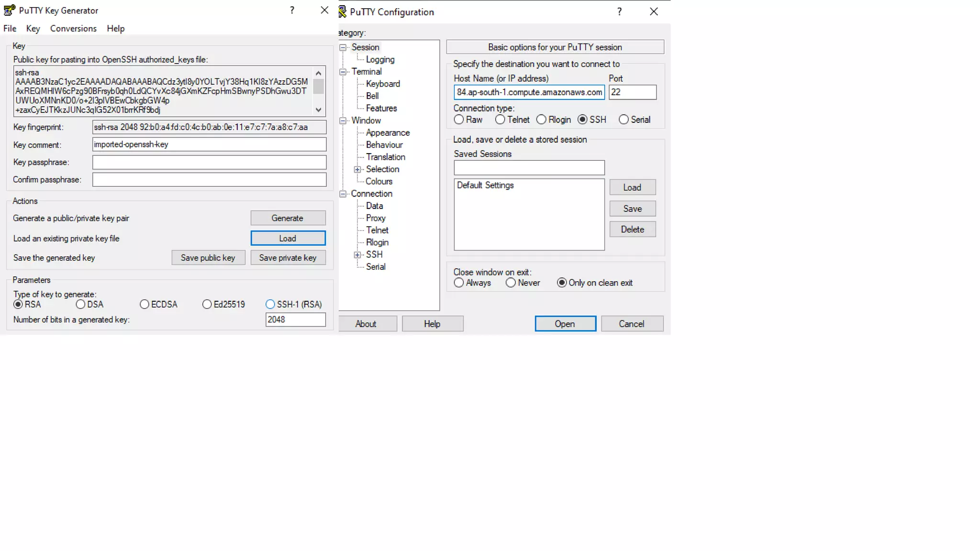Image resolution: width=980 pixels, height=551 pixels.
Task: Open the Key menu
Action: [33, 28]
